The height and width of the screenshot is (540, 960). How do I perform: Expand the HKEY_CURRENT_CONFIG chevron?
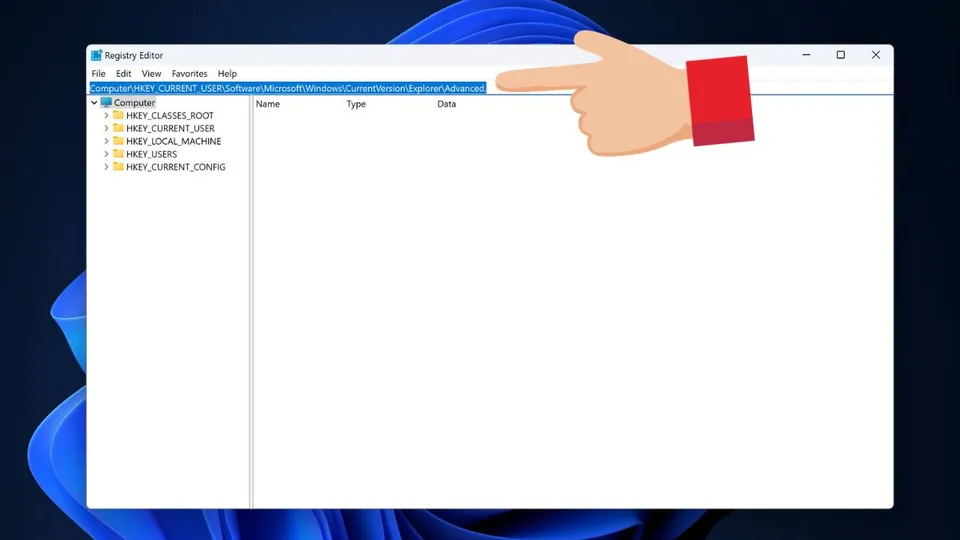click(107, 167)
